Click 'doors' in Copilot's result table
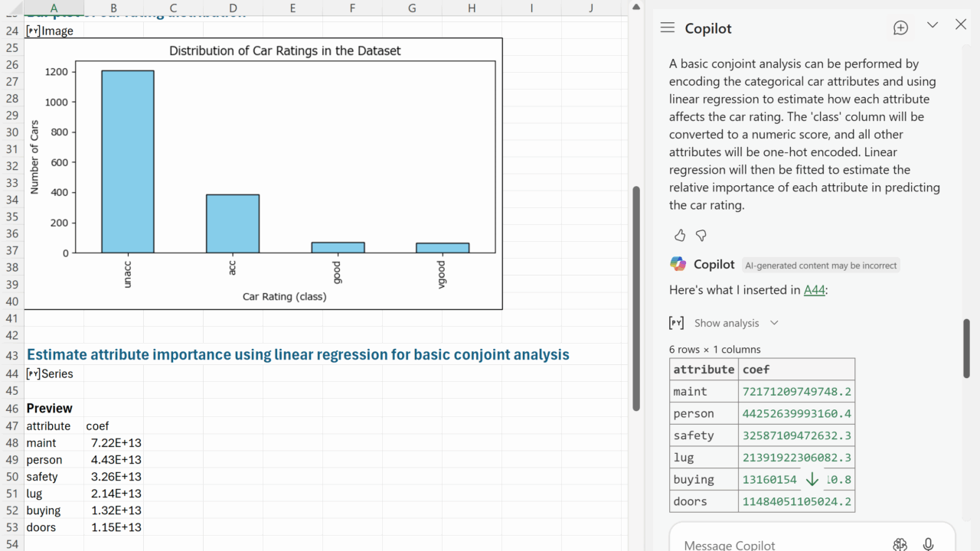This screenshot has width=980, height=551. 704,502
